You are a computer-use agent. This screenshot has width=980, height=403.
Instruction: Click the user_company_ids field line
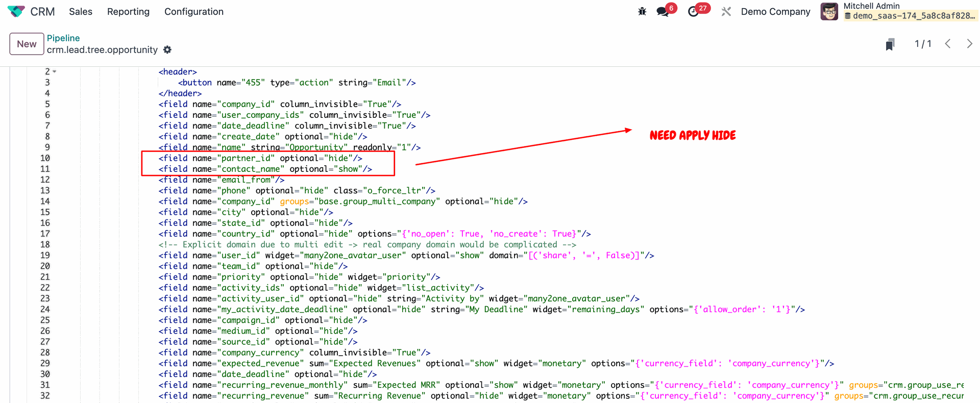(x=295, y=115)
